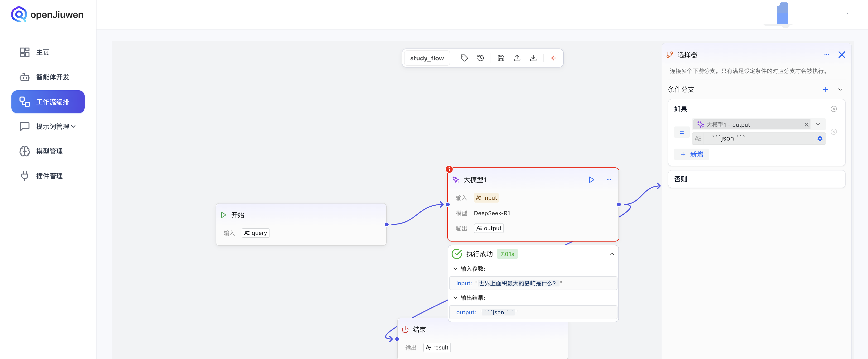Click the study_flow name input field

tap(426, 58)
